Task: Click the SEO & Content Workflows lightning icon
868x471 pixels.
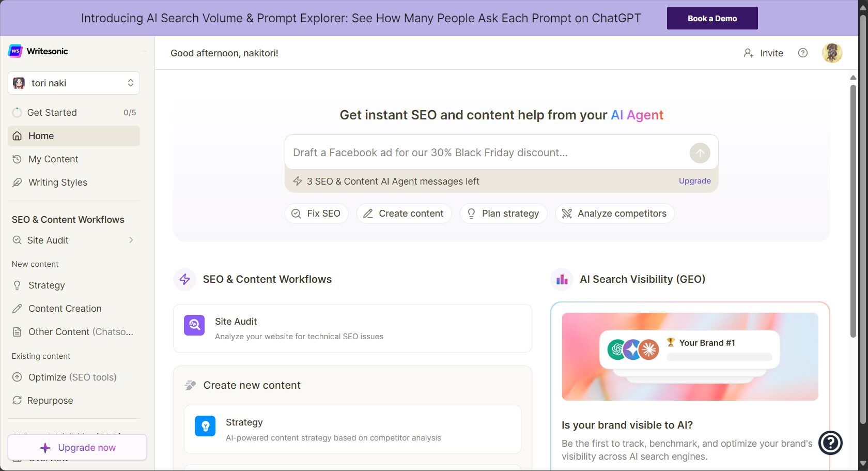Action: pos(184,280)
